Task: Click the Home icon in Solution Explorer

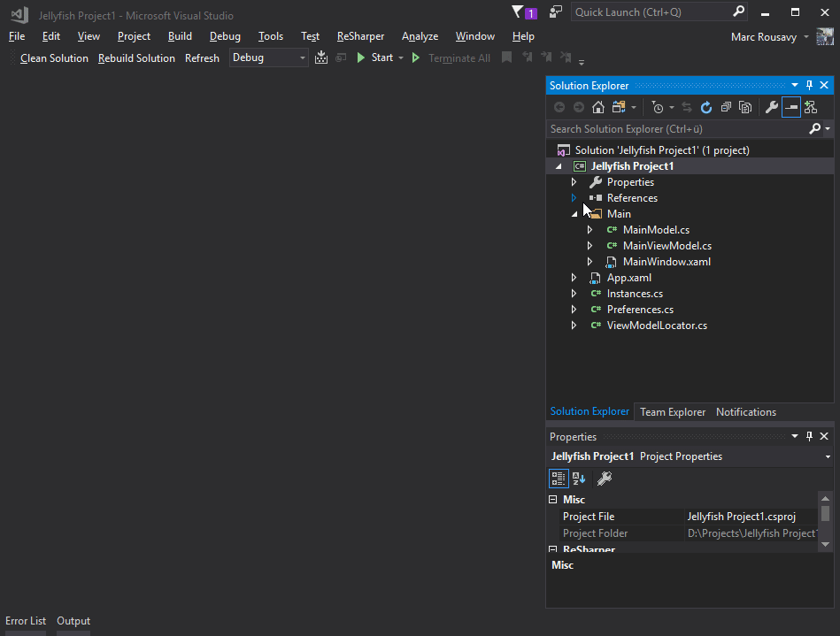Action: tap(597, 108)
